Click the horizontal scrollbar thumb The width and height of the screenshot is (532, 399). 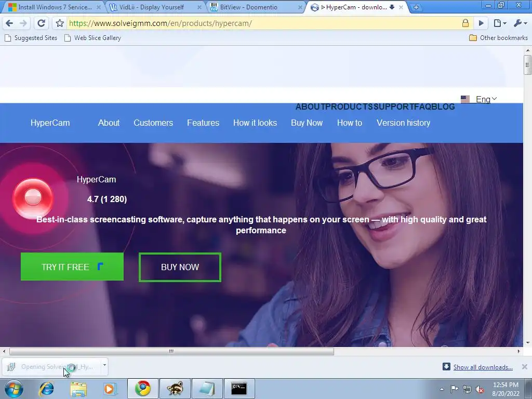[171, 351]
